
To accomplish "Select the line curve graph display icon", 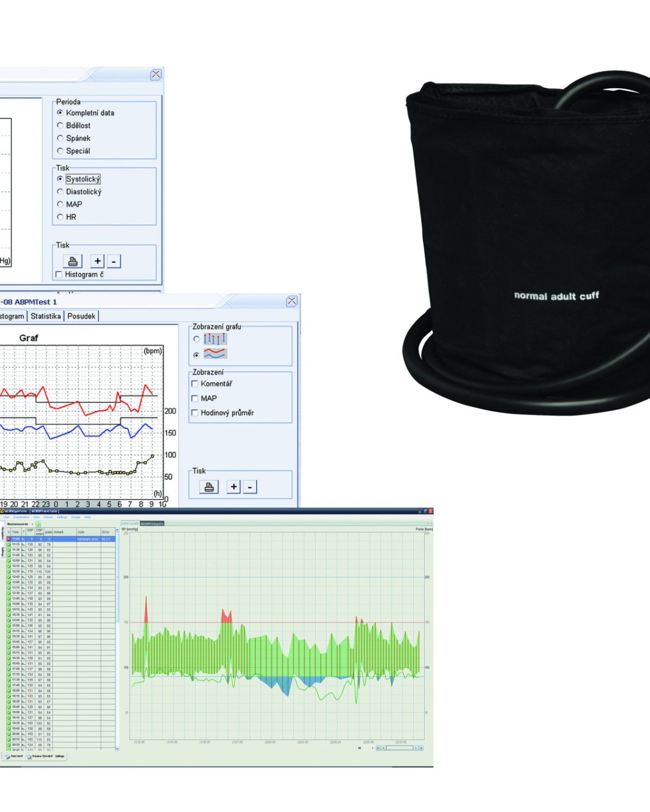I will (x=215, y=355).
